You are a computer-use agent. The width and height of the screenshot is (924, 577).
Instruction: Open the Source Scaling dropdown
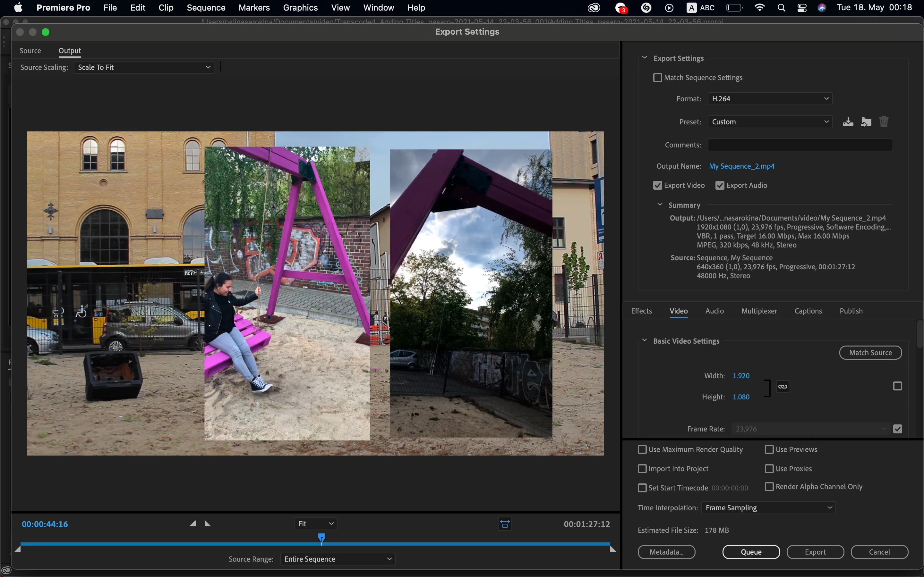(x=143, y=67)
